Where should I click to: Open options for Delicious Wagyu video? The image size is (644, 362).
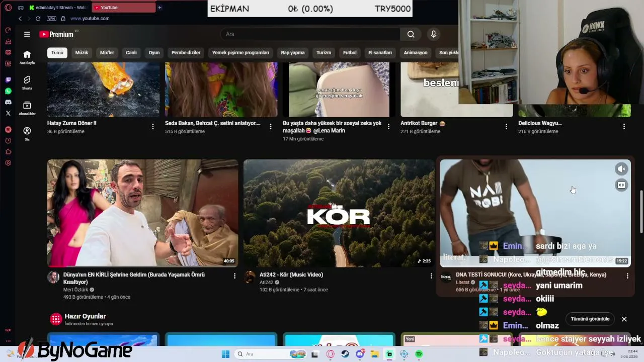pyautogui.click(x=624, y=127)
